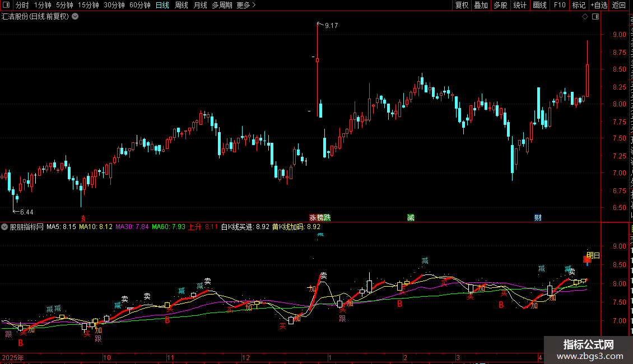Select the 15分钟 period

(89, 5)
